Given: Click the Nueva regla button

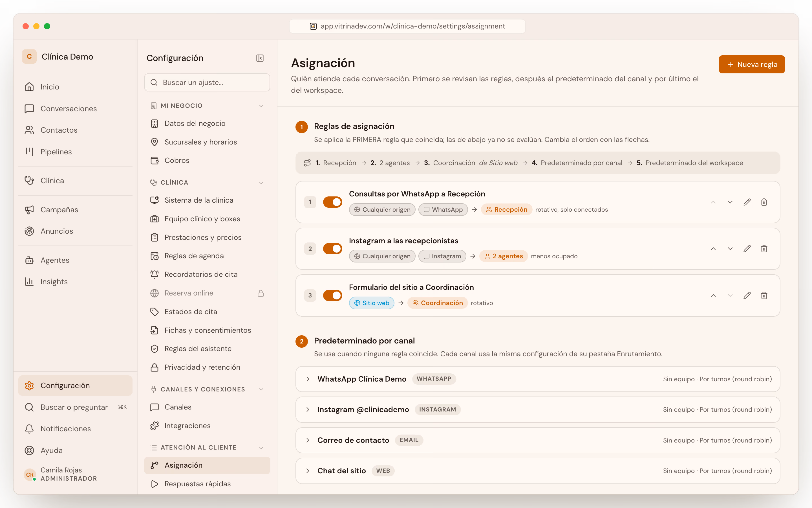Looking at the screenshot, I should (752, 64).
